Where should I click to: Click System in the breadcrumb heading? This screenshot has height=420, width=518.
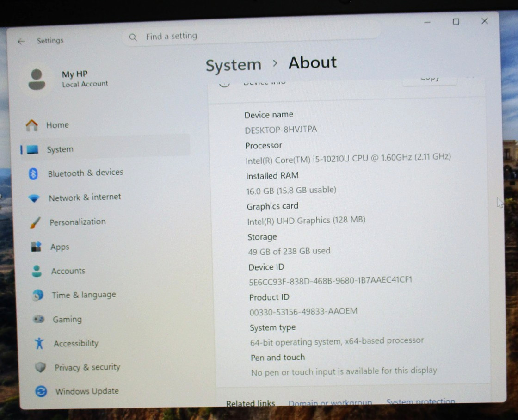234,65
